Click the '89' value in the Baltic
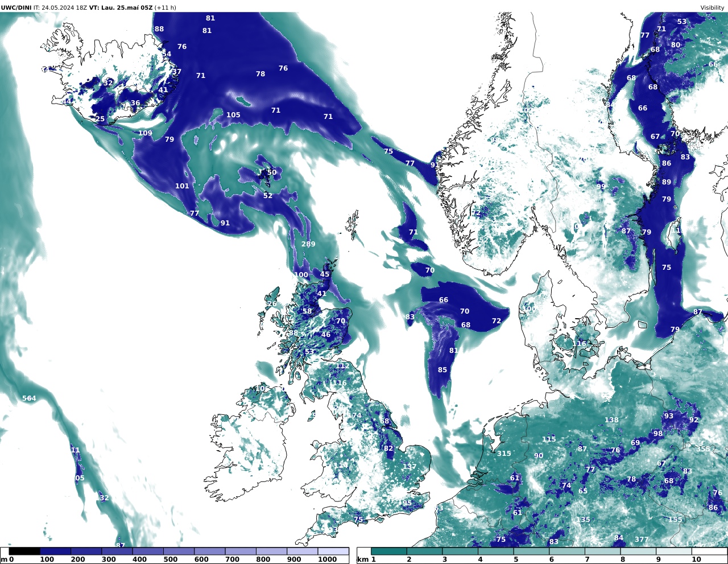The width and height of the screenshot is (728, 564). (667, 182)
